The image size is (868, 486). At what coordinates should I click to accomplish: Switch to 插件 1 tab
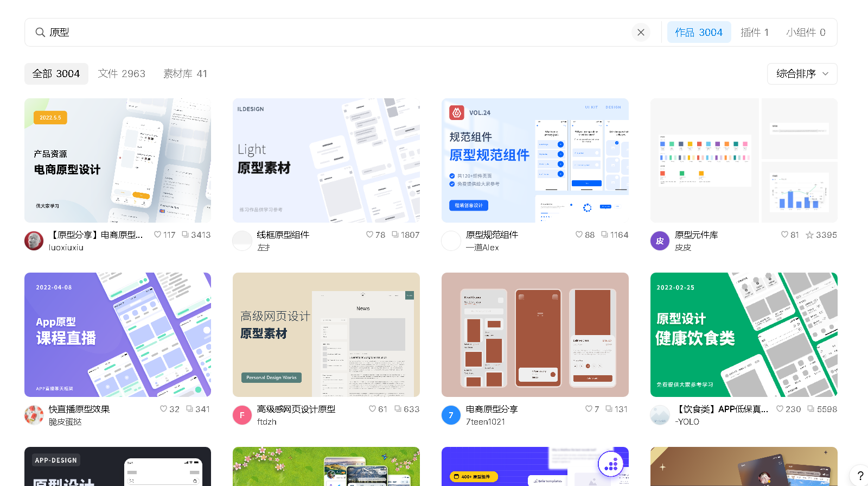pyautogui.click(x=755, y=33)
